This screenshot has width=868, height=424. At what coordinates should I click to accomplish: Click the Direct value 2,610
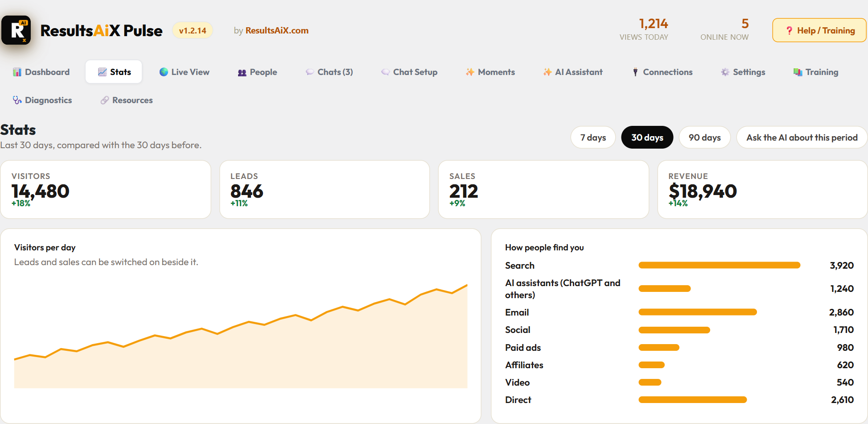[x=842, y=400]
